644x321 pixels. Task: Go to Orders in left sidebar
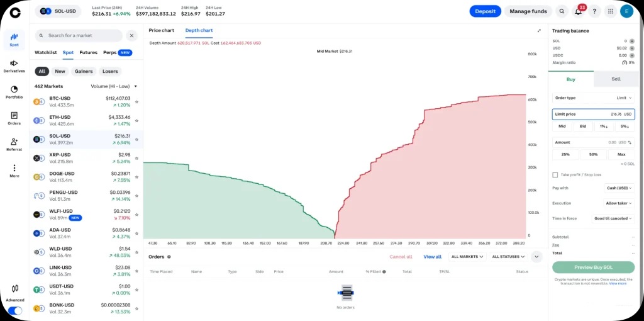point(14,118)
